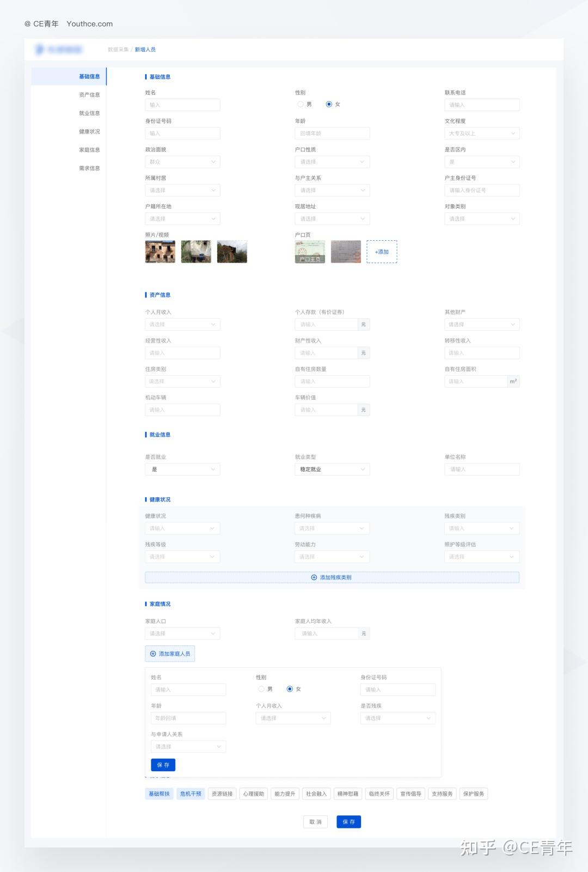Focus the 联系电话 input field
Screen dimensions: 588x872
[x=482, y=105]
